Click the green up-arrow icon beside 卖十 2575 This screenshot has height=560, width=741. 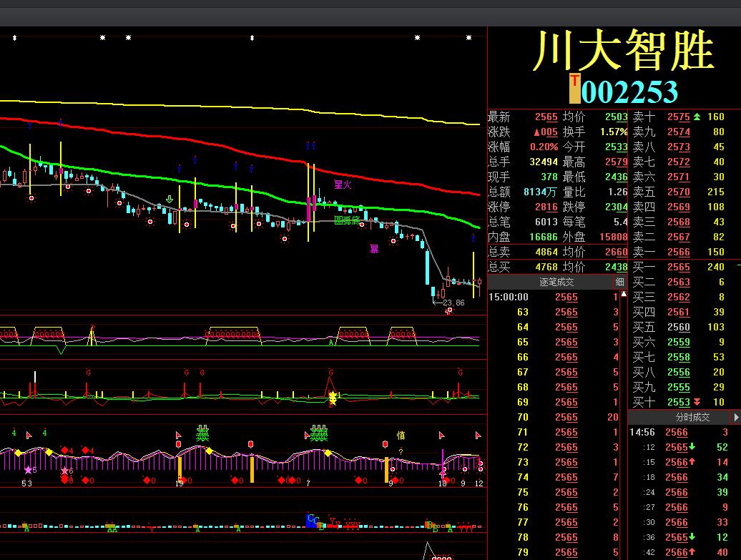click(x=697, y=117)
